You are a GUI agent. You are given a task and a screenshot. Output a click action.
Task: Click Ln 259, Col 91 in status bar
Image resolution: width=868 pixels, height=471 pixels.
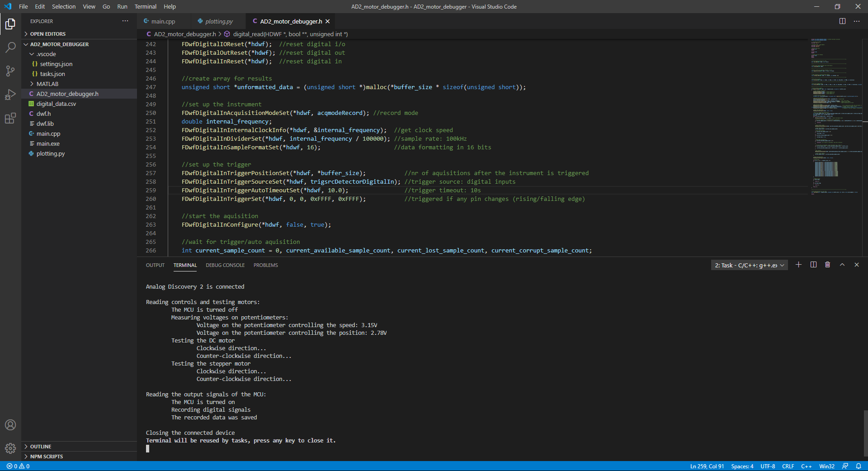click(x=707, y=466)
